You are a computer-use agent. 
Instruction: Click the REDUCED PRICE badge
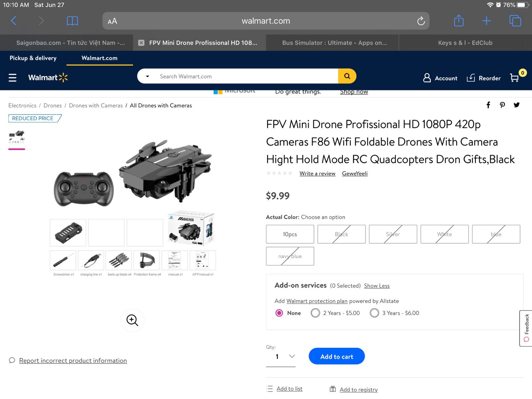[35, 118]
